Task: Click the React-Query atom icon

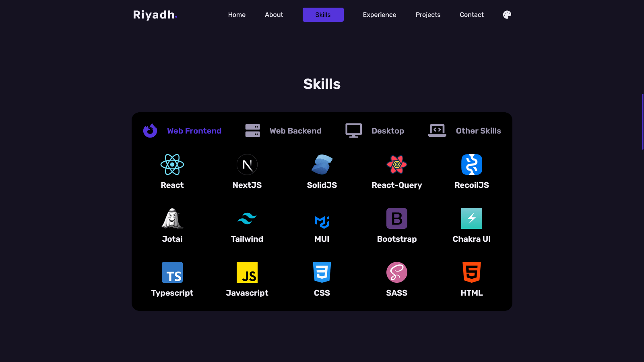Action: 396,164
